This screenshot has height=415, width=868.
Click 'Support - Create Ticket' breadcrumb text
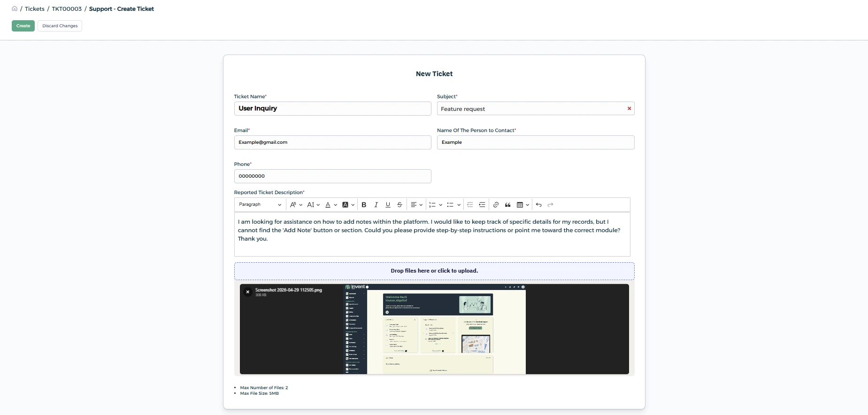pos(122,9)
